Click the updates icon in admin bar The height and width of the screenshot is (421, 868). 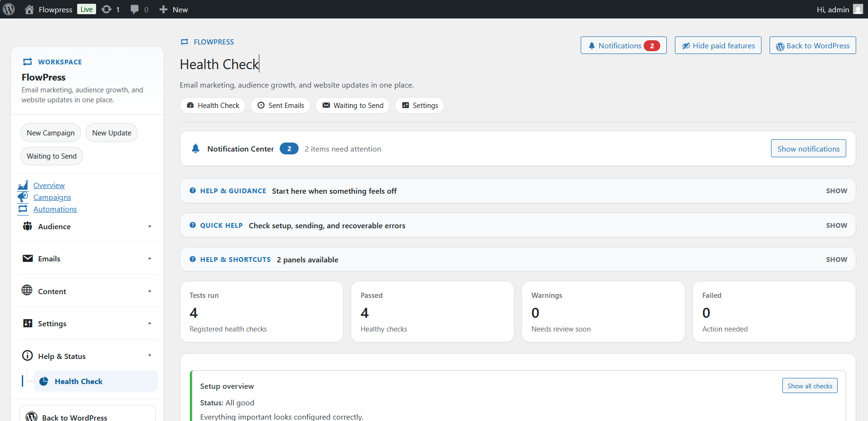[x=107, y=9]
